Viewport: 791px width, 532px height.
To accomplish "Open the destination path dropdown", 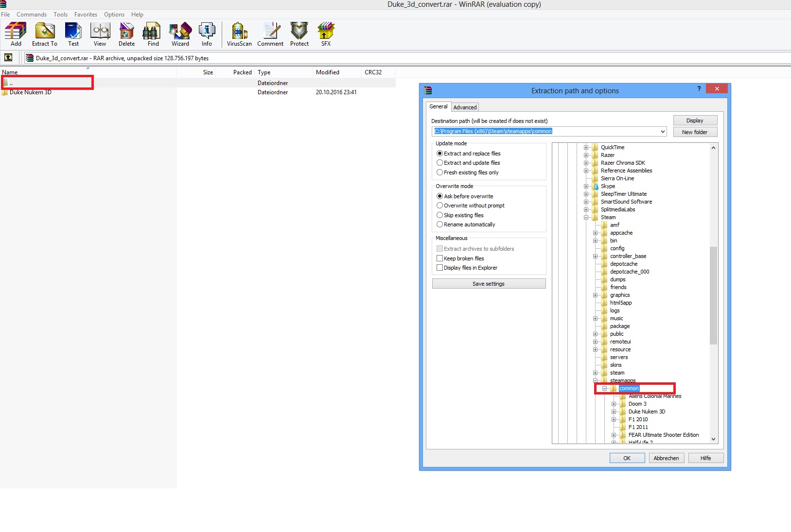I will pyautogui.click(x=663, y=132).
